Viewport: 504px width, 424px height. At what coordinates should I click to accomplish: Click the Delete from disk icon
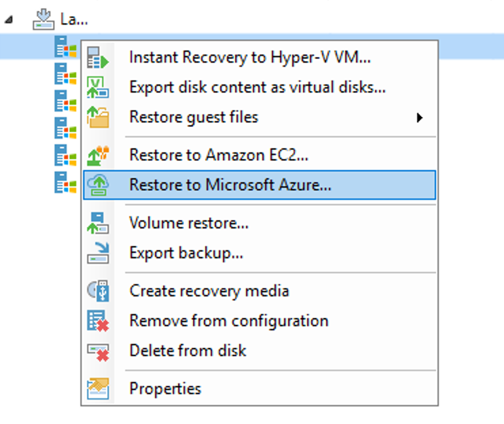98,351
